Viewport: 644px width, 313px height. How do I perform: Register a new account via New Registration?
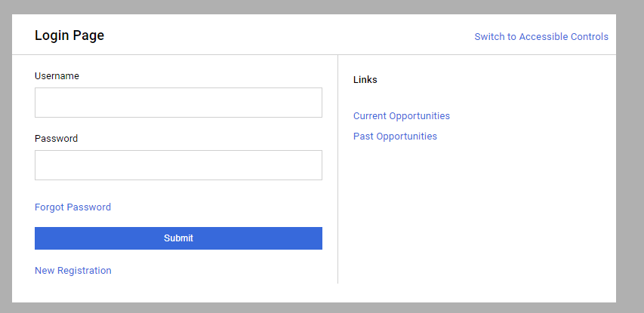pyautogui.click(x=72, y=271)
